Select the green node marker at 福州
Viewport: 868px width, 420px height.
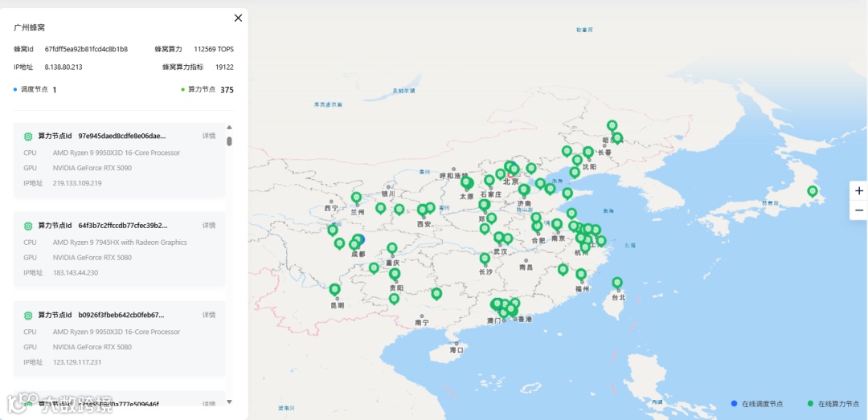[581, 274]
